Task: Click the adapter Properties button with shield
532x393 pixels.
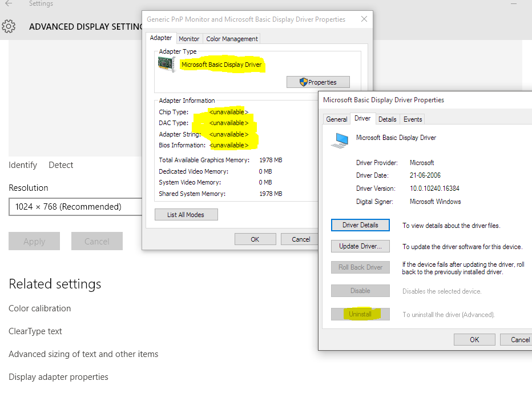Action: (x=318, y=82)
